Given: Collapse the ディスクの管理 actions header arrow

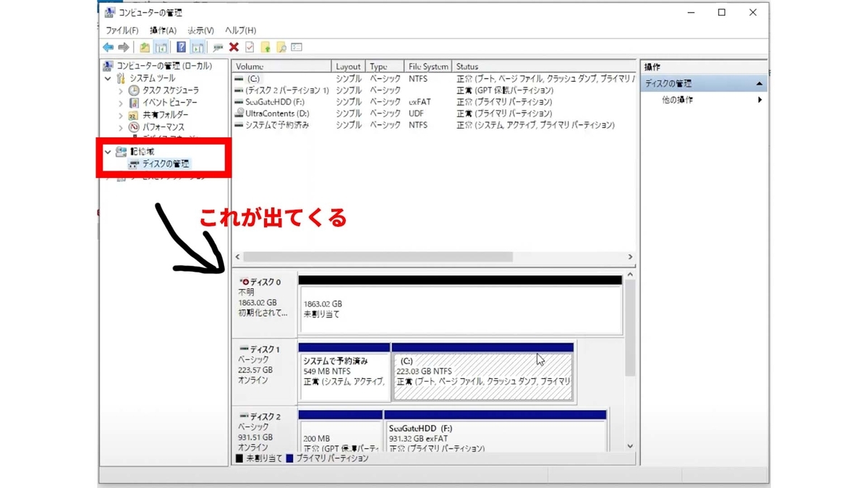Looking at the screenshot, I should (x=759, y=84).
